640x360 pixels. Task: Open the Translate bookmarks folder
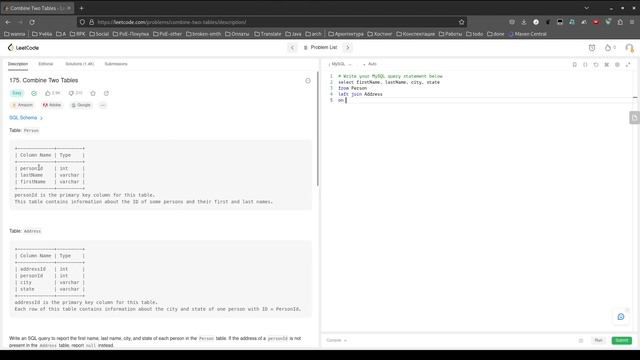pos(268,34)
